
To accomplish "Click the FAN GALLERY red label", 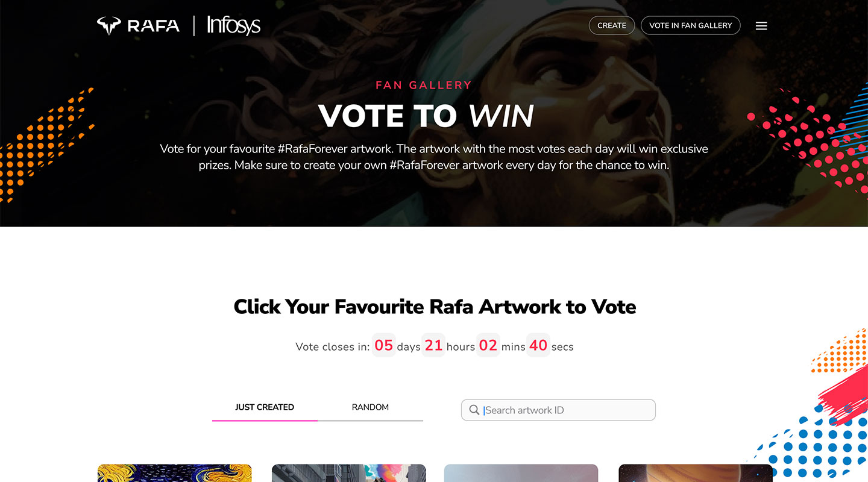I will [424, 85].
